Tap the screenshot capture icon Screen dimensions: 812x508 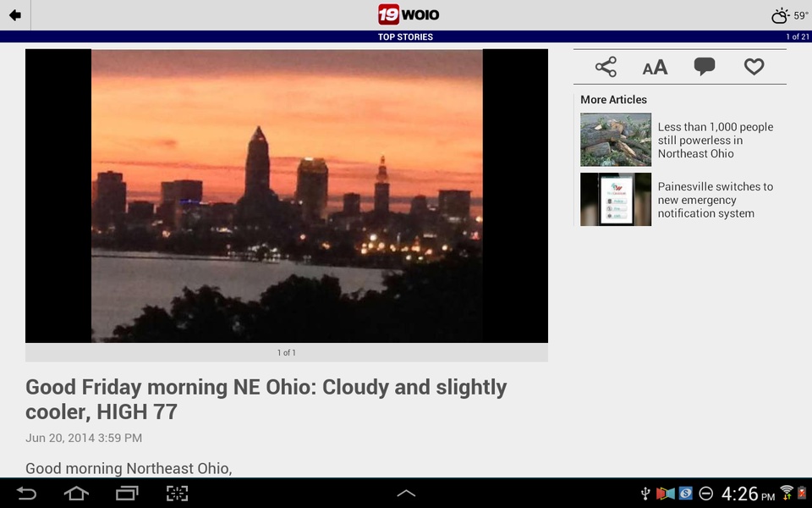(x=177, y=493)
